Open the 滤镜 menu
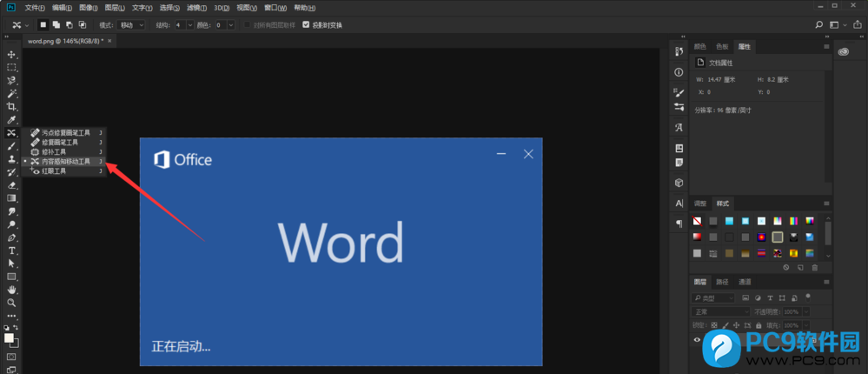The width and height of the screenshot is (868, 374). [x=196, y=8]
